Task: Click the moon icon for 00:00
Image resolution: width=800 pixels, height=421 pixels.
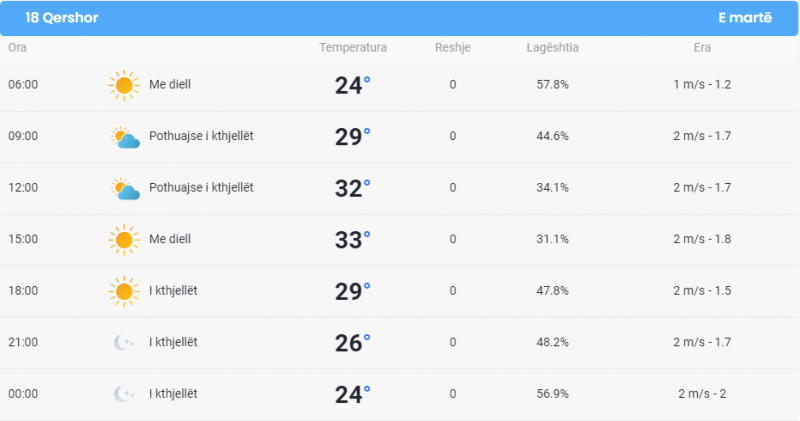Action: [123, 394]
